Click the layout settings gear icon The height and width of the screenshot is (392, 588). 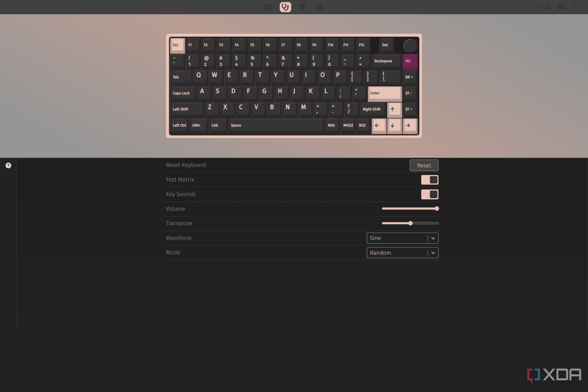point(320,7)
